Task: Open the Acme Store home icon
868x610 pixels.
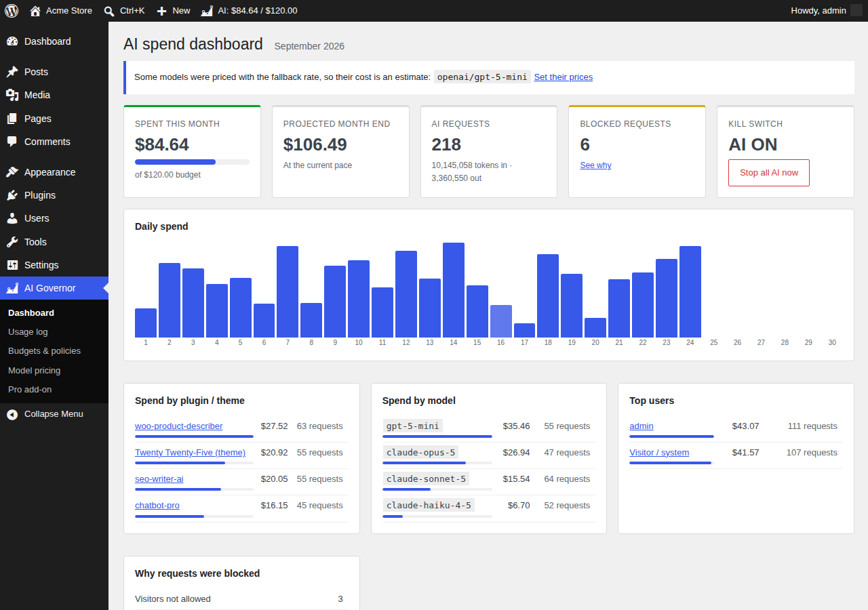Action: (35, 11)
